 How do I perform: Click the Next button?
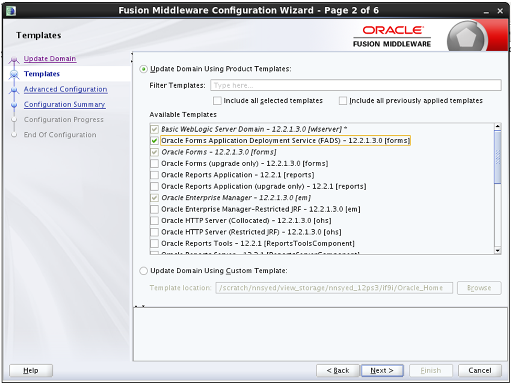(x=382, y=370)
